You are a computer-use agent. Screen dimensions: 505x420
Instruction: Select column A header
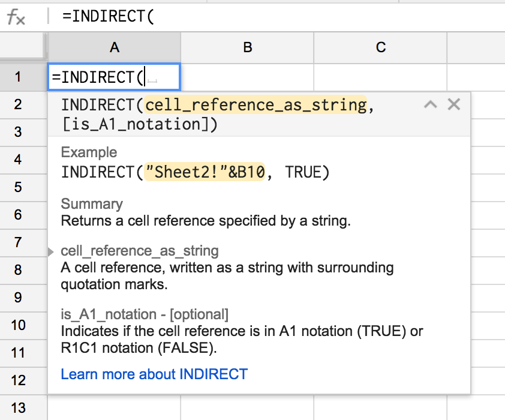point(114,48)
